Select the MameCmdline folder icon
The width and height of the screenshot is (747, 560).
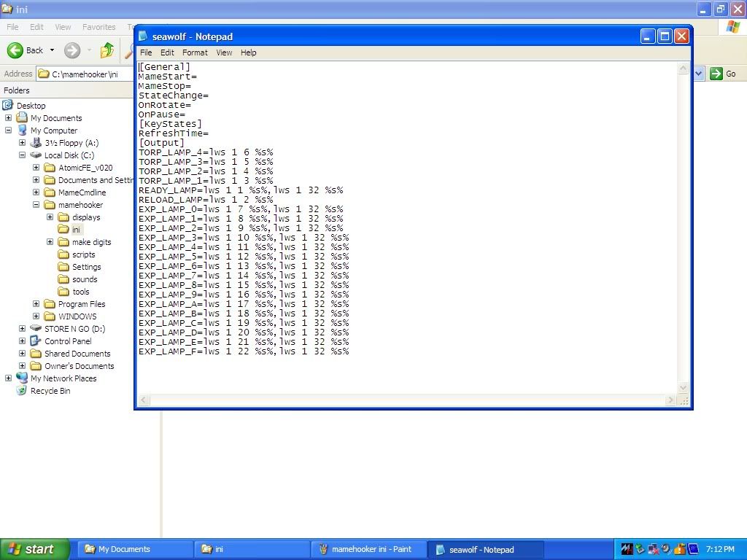pyautogui.click(x=50, y=192)
